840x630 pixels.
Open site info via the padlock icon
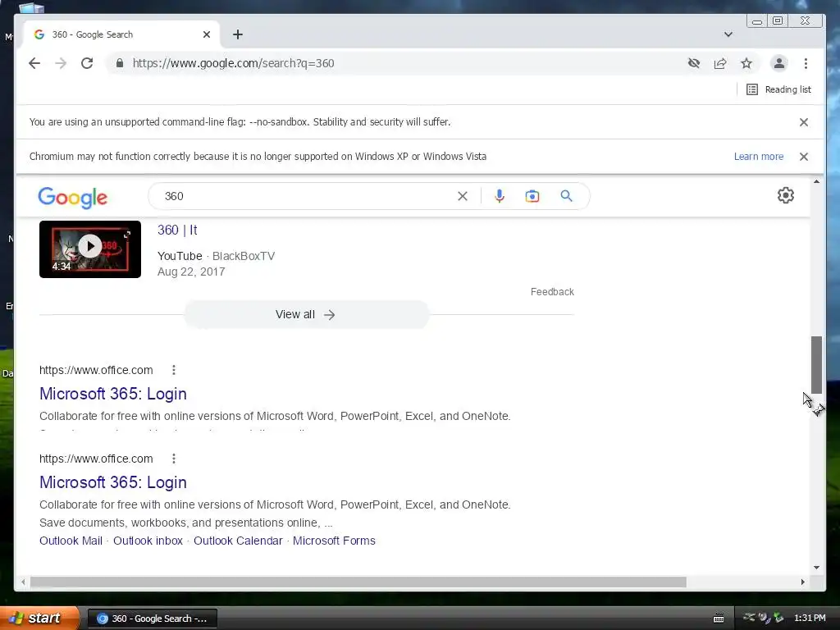120,63
